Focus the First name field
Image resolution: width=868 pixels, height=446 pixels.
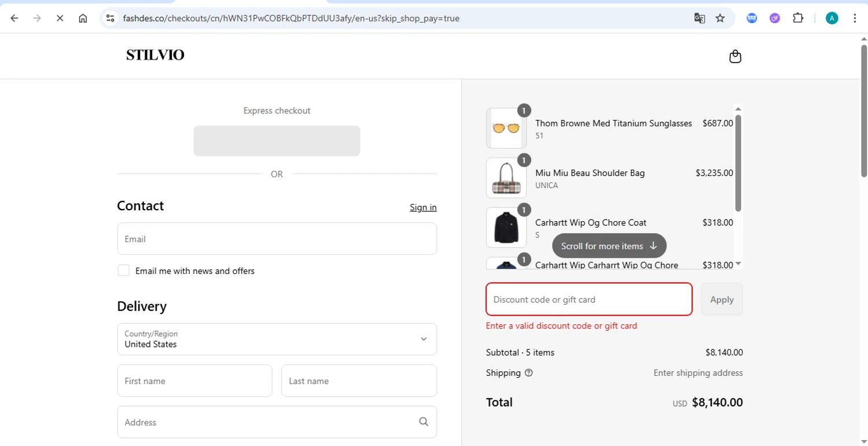click(194, 381)
